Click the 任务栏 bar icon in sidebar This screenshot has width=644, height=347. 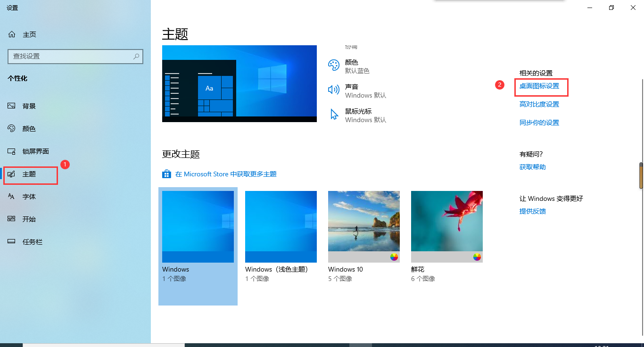(12, 242)
